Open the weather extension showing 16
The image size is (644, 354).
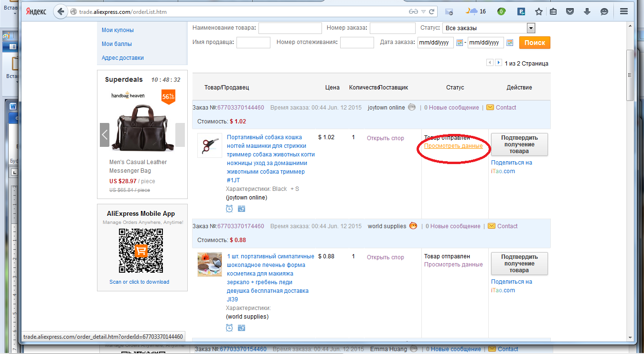pyautogui.click(x=476, y=11)
